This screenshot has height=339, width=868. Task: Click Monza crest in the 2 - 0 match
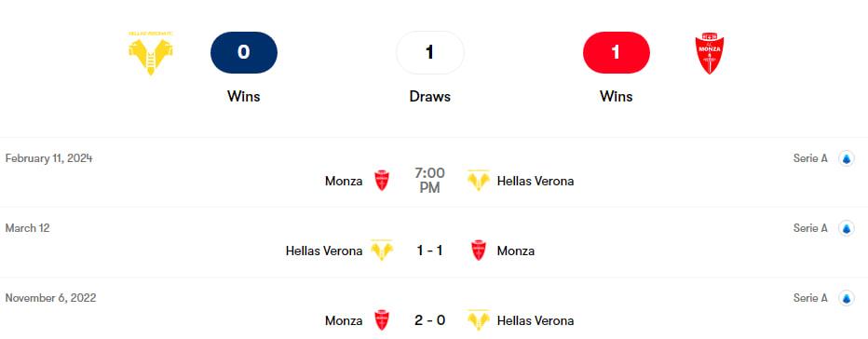point(382,320)
